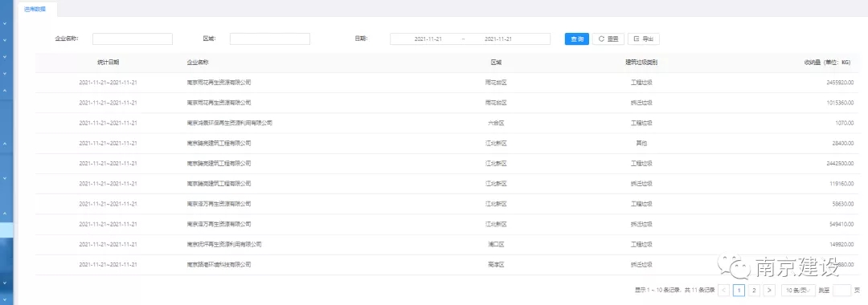
Task: Select page 2 in pagination
Action: tap(754, 290)
